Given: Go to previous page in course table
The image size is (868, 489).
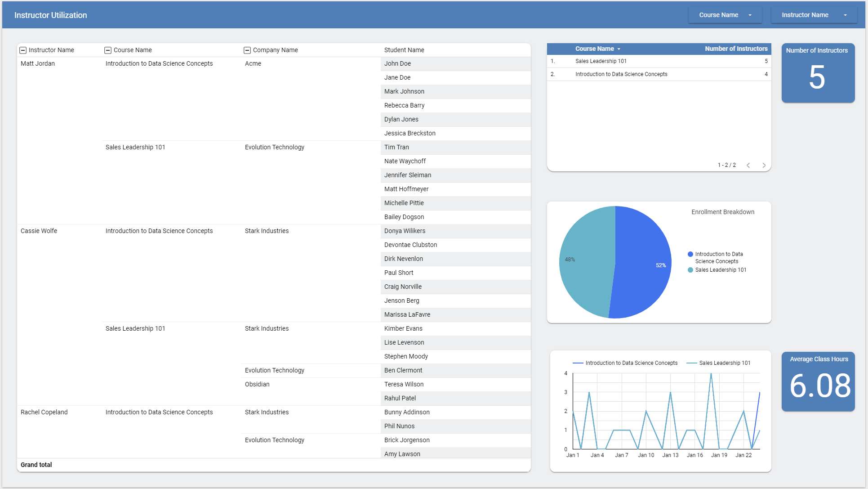Looking at the screenshot, I should [748, 165].
